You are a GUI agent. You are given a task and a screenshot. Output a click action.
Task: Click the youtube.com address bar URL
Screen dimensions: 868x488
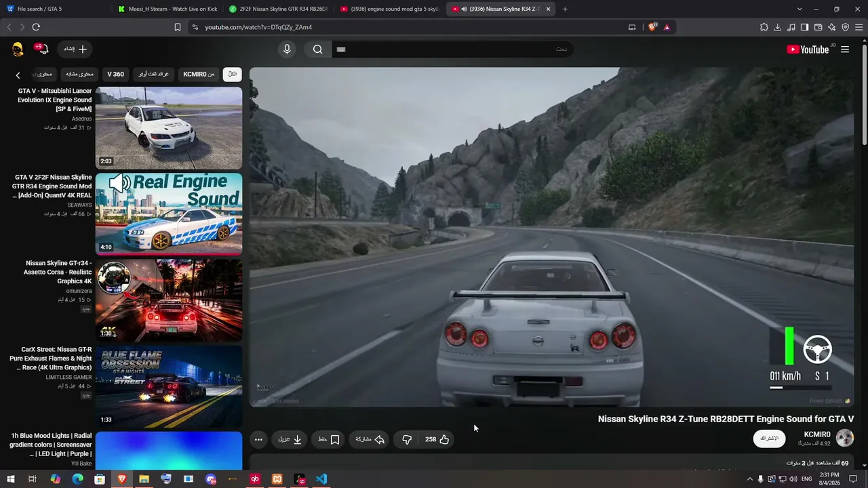pos(258,27)
